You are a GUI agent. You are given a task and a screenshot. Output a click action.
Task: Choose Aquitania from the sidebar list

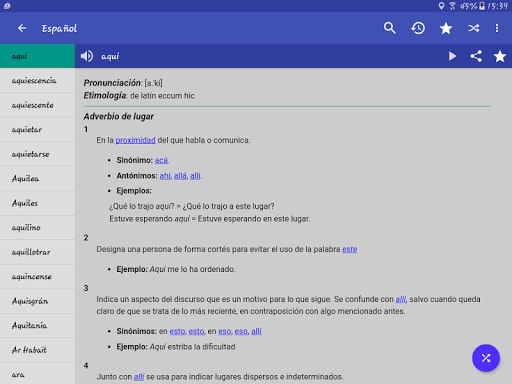point(37,325)
